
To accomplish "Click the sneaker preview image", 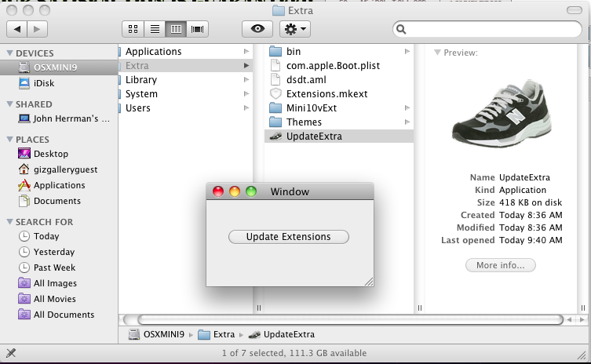I will pyautogui.click(x=502, y=113).
